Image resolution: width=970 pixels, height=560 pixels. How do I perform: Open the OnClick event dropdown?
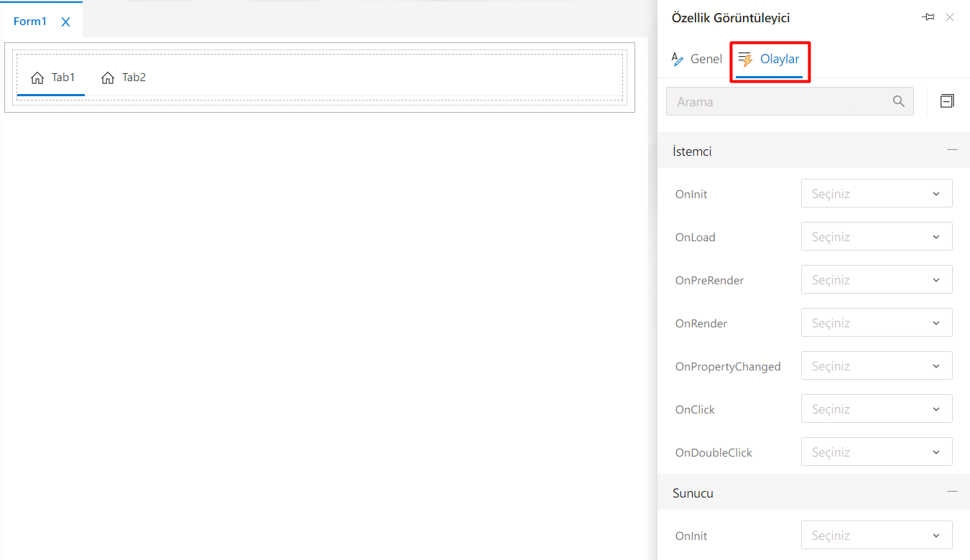tap(876, 409)
